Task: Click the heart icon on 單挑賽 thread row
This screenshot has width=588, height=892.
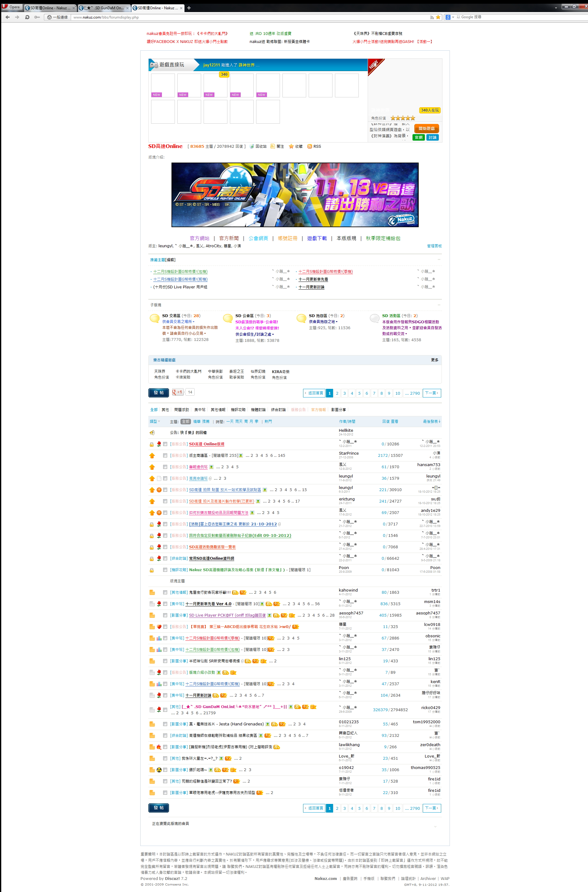Action: (159, 627)
